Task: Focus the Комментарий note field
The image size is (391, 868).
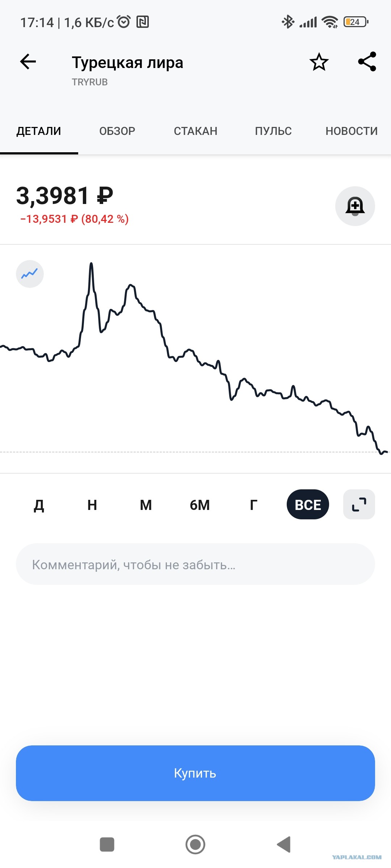Action: point(195,564)
